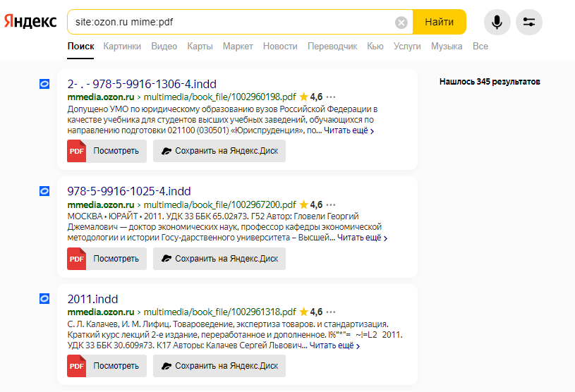The height and width of the screenshot is (392, 575).
Task: Open path multimedia/book_file/1002961318.pdf
Action: [219, 312]
